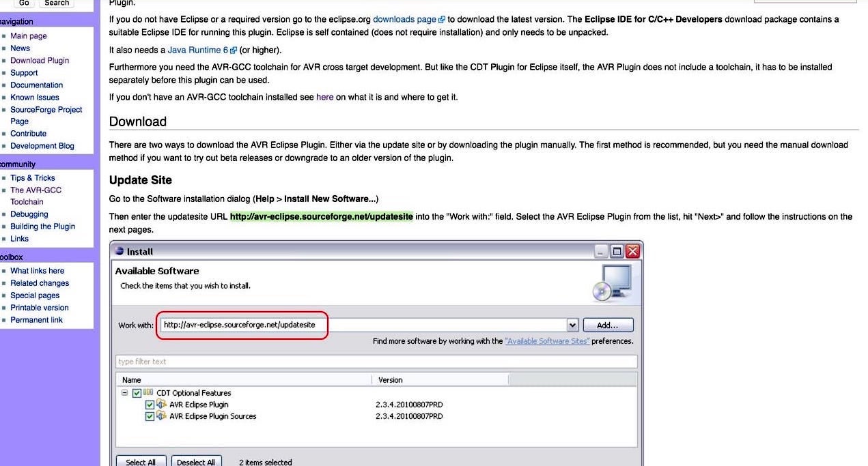The height and width of the screenshot is (466, 868).
Task: Open the Available Software Sites preferences link
Action: [547, 341]
